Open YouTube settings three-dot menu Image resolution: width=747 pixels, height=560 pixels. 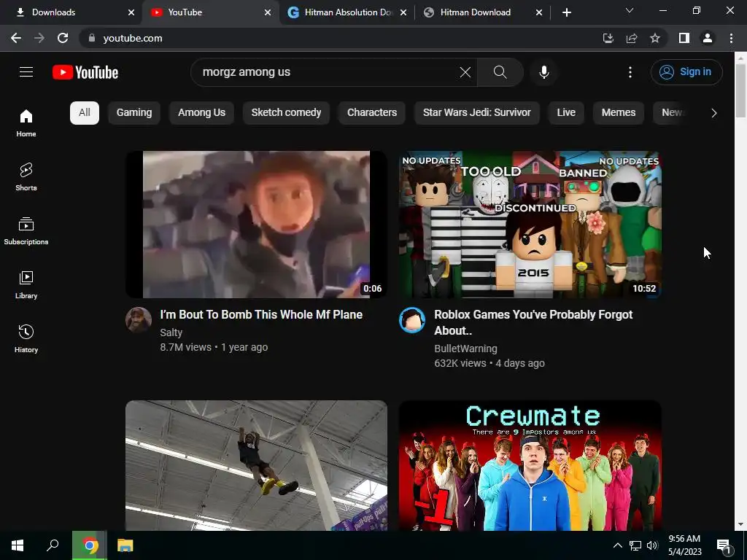click(630, 72)
